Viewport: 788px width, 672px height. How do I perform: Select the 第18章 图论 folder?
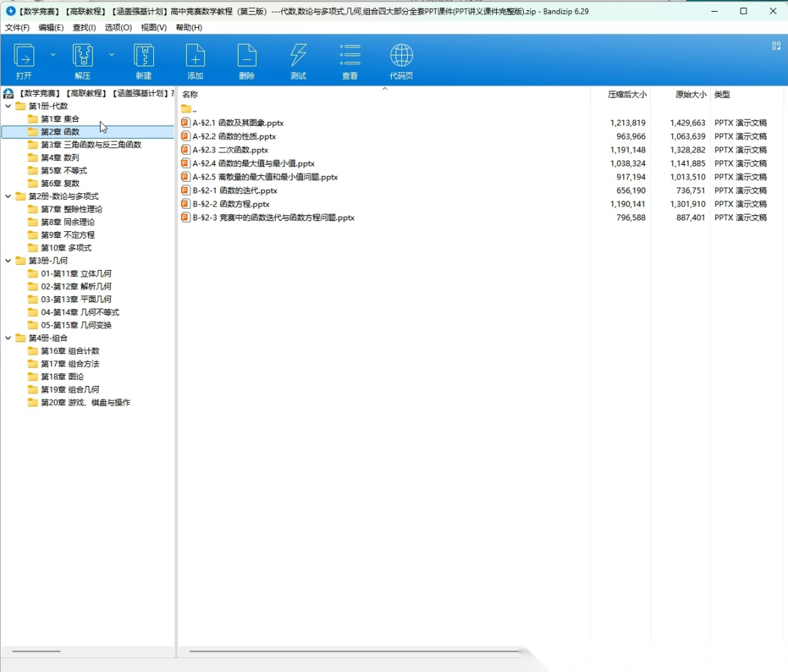pyautogui.click(x=62, y=376)
